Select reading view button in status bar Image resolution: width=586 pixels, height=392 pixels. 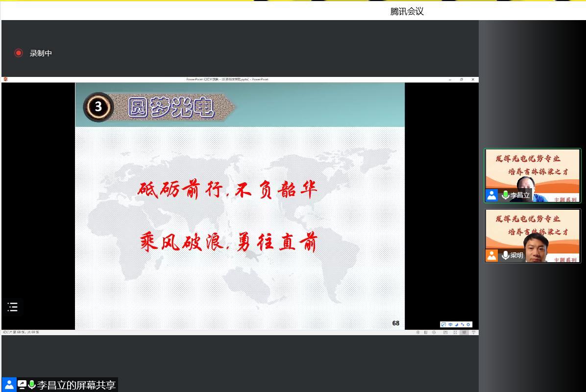[x=464, y=332]
